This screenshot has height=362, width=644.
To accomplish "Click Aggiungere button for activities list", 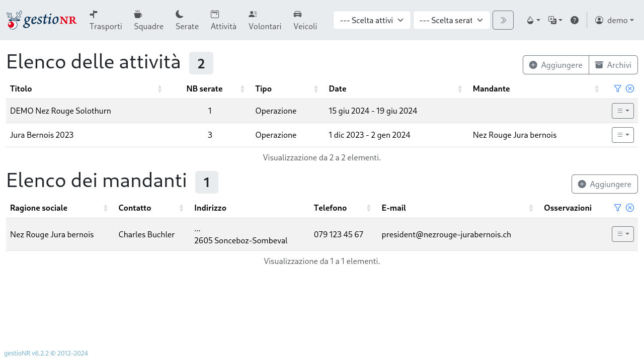I will click(556, 65).
